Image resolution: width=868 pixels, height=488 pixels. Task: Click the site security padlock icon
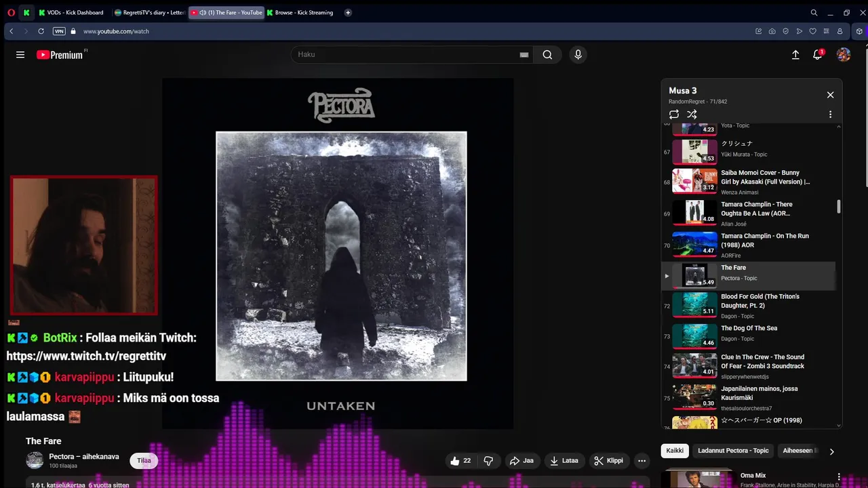tap(73, 31)
